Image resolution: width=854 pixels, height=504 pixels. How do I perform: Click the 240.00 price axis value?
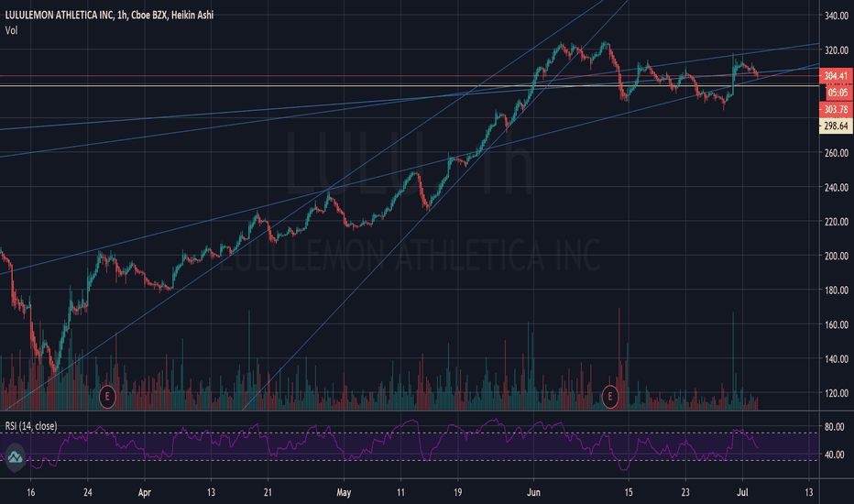tap(836, 188)
